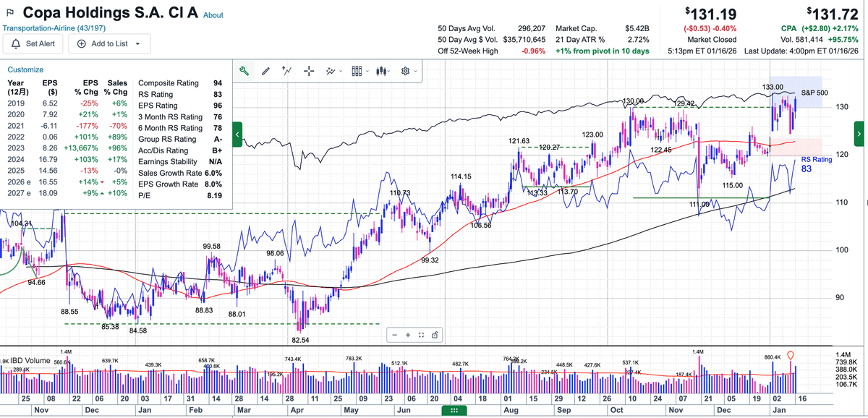Zoom out with the minus icon
This screenshot has width=868, height=418.
pos(394,336)
